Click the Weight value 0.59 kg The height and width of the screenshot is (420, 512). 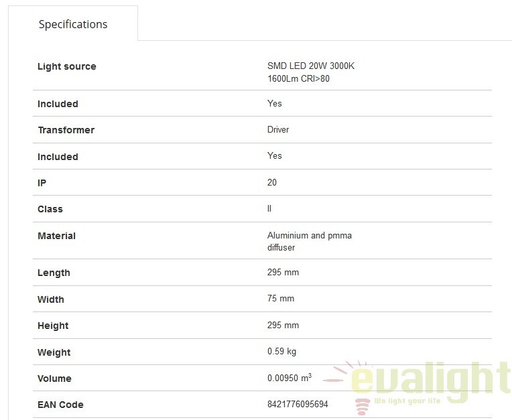point(281,351)
